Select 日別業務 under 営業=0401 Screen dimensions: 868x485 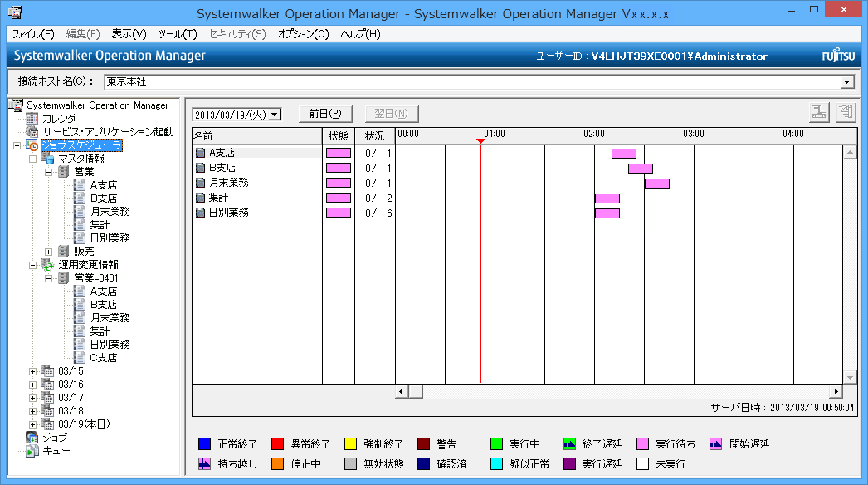click(110, 344)
